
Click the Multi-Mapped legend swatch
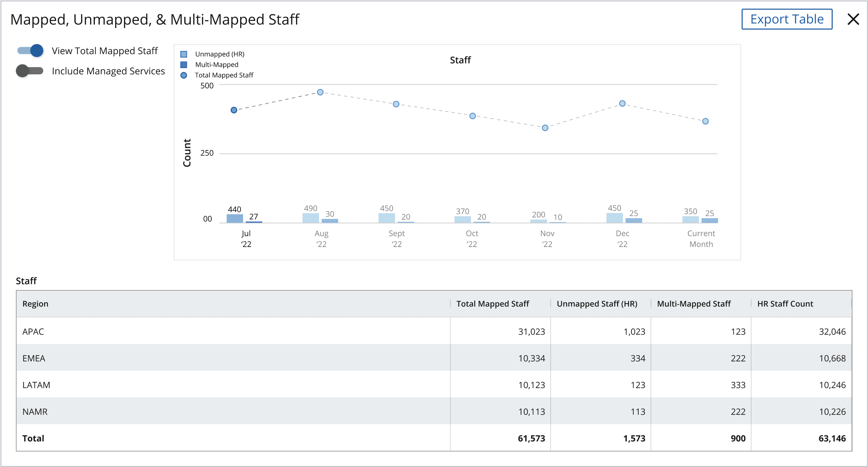184,65
